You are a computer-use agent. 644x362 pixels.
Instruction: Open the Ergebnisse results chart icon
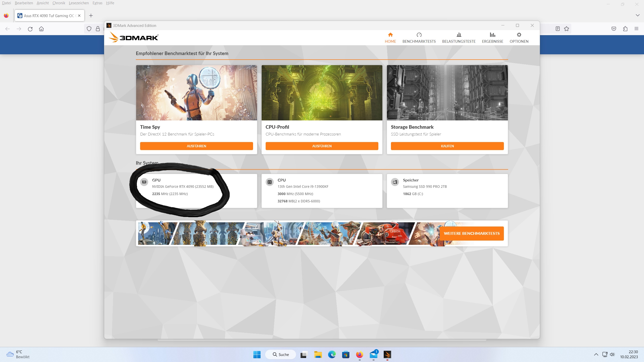coord(492,35)
